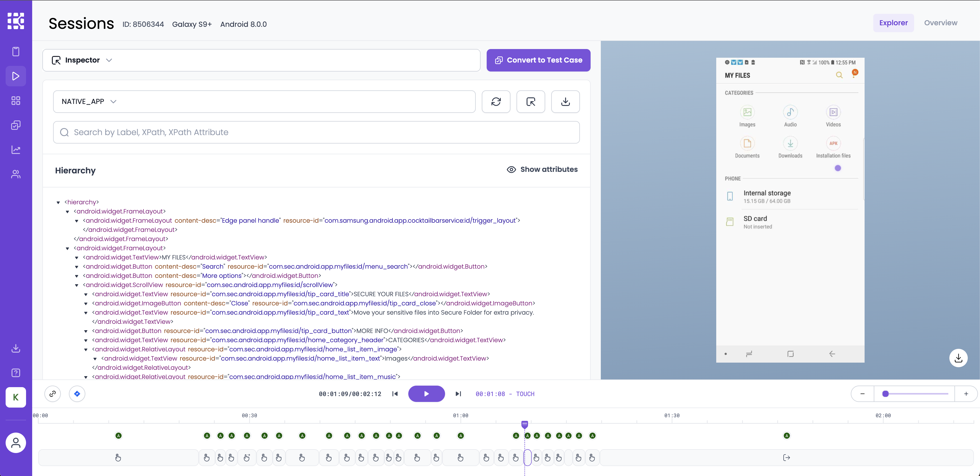Open the Inspector dropdown
Viewport: 980px width, 476px height.
click(x=82, y=60)
